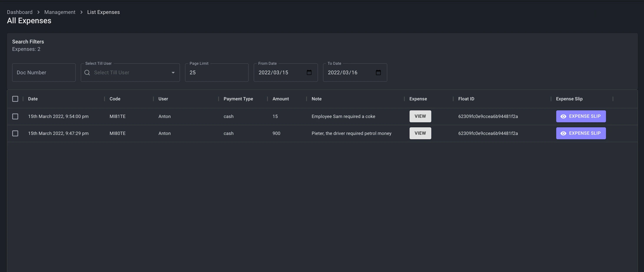Click the eye icon on the MI80TE expense slip
Viewport: 644px width, 272px height.
563,133
